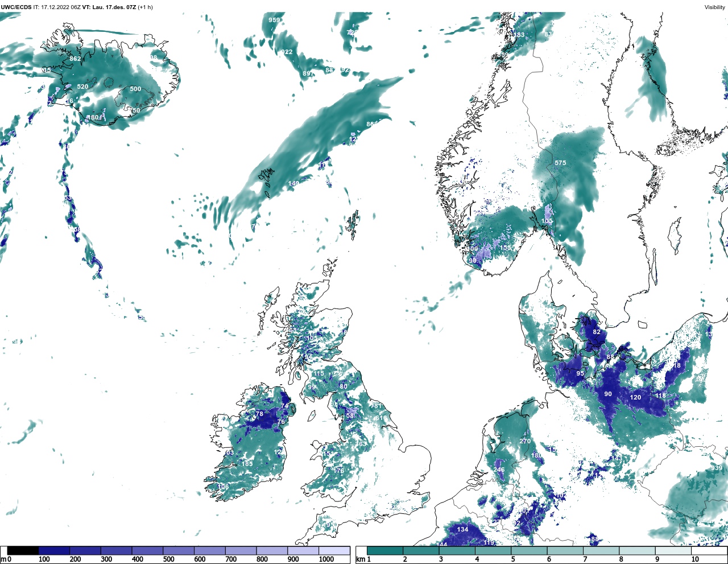728x564 pixels.
Task: Click the white legend segment right of 10 km
Action: (x=709, y=551)
